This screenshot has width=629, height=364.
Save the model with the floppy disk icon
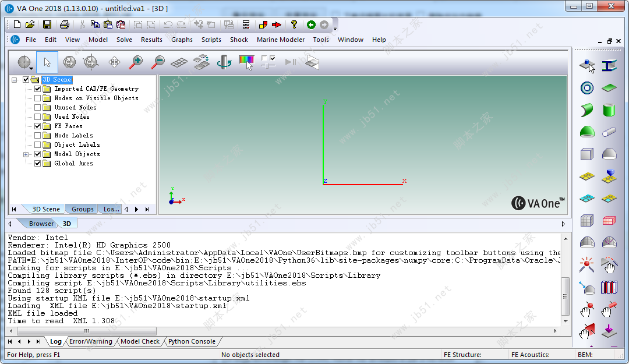point(47,25)
